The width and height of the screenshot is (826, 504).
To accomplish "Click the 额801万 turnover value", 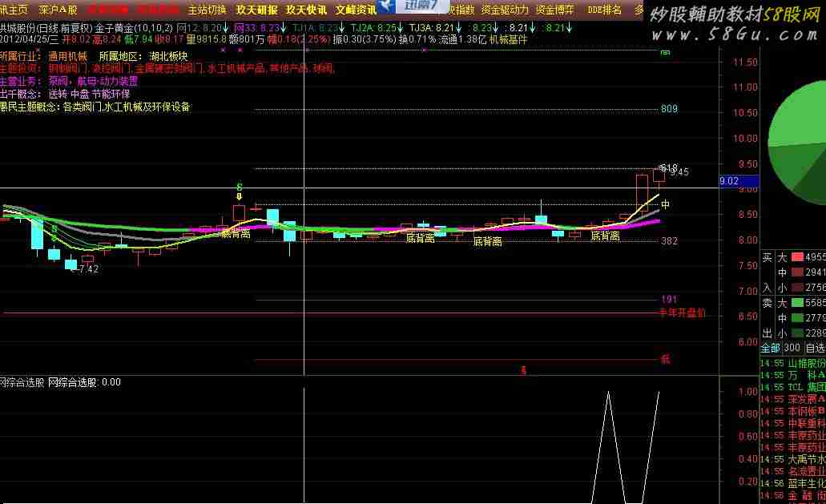I will click(x=247, y=39).
